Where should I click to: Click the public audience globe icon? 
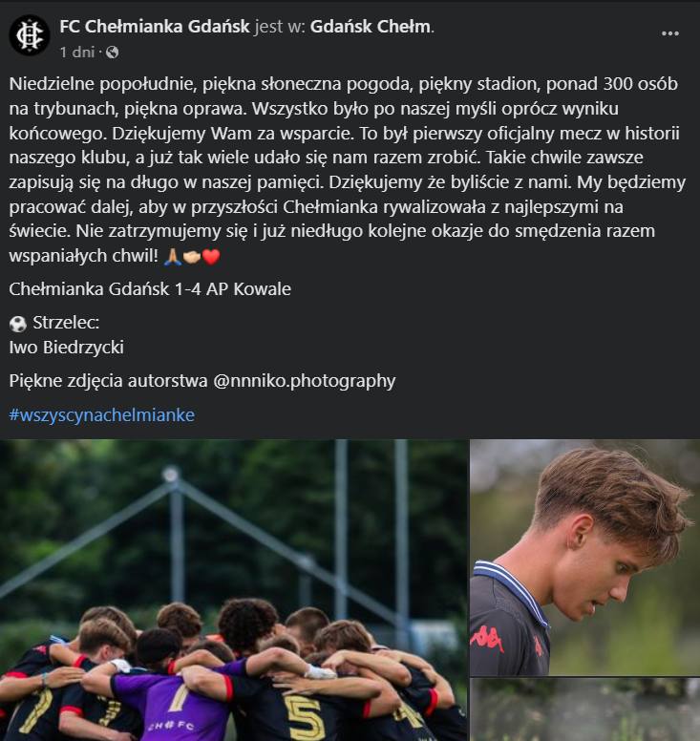tap(113, 51)
